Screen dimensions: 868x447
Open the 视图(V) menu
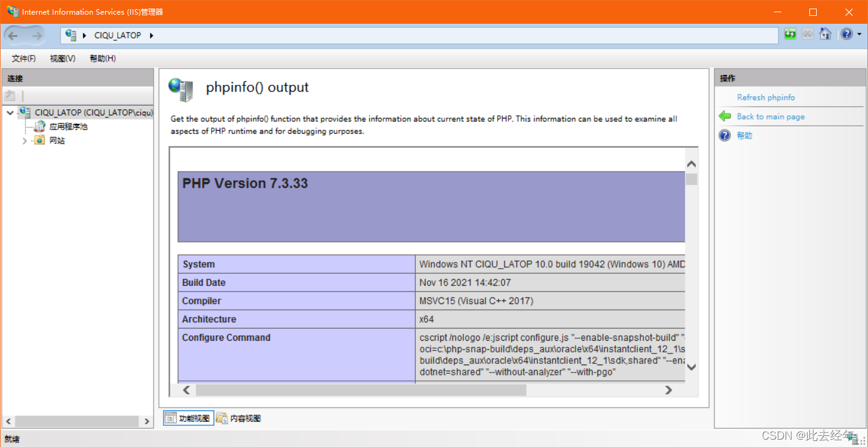(63, 59)
